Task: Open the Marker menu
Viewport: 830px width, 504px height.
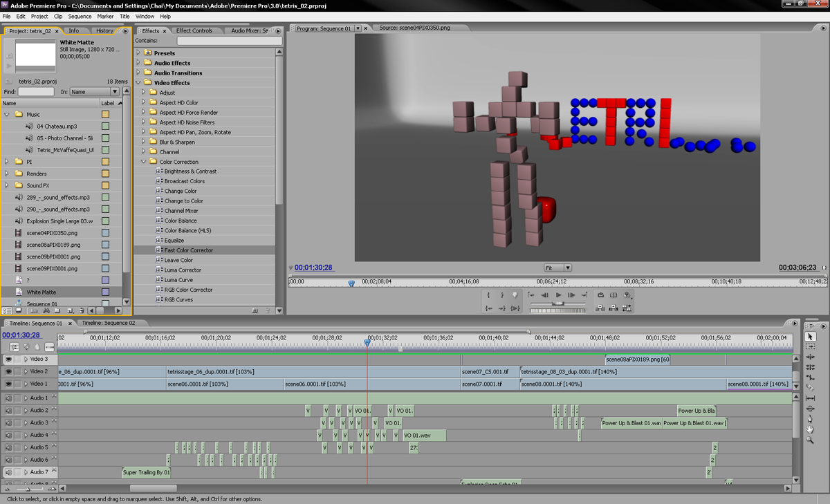Action: pyautogui.click(x=105, y=16)
